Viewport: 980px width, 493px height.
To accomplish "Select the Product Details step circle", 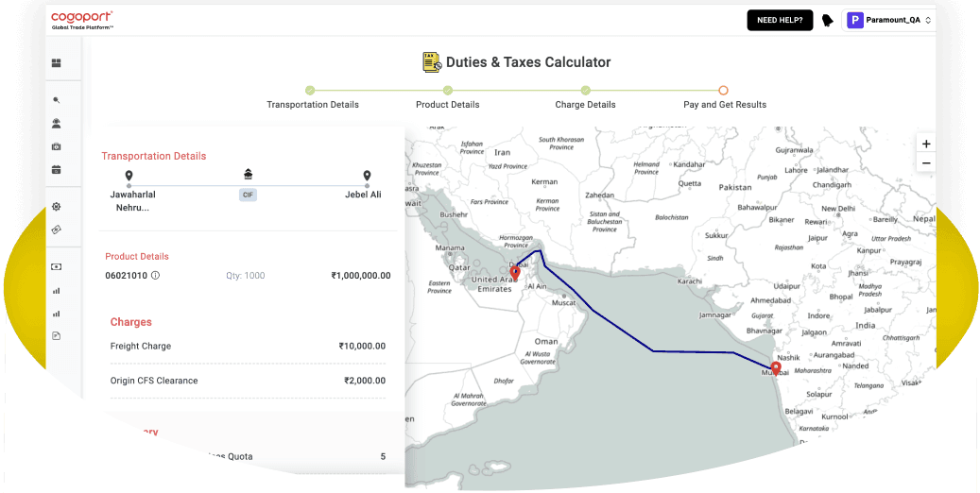I will [448, 91].
